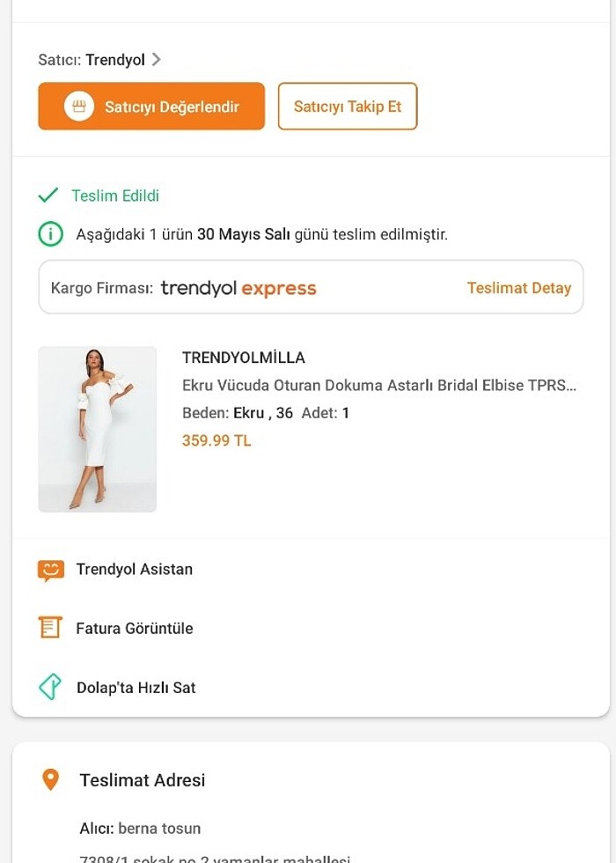
Task: Open the Teslimat Detay link
Action: (x=518, y=288)
